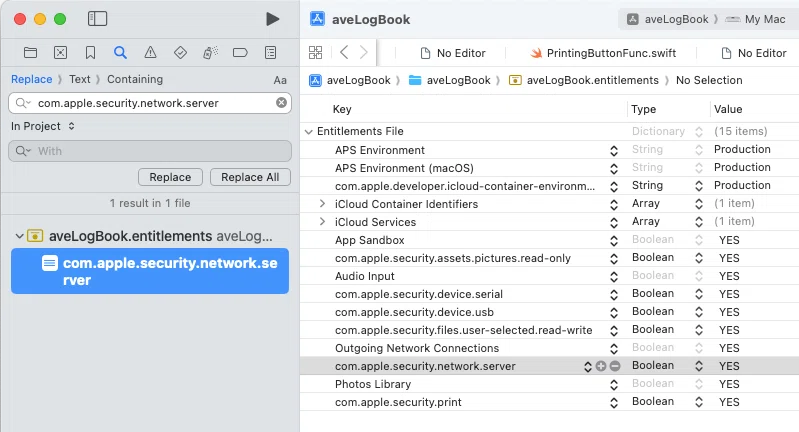Select the Audio Input key

tap(365, 276)
